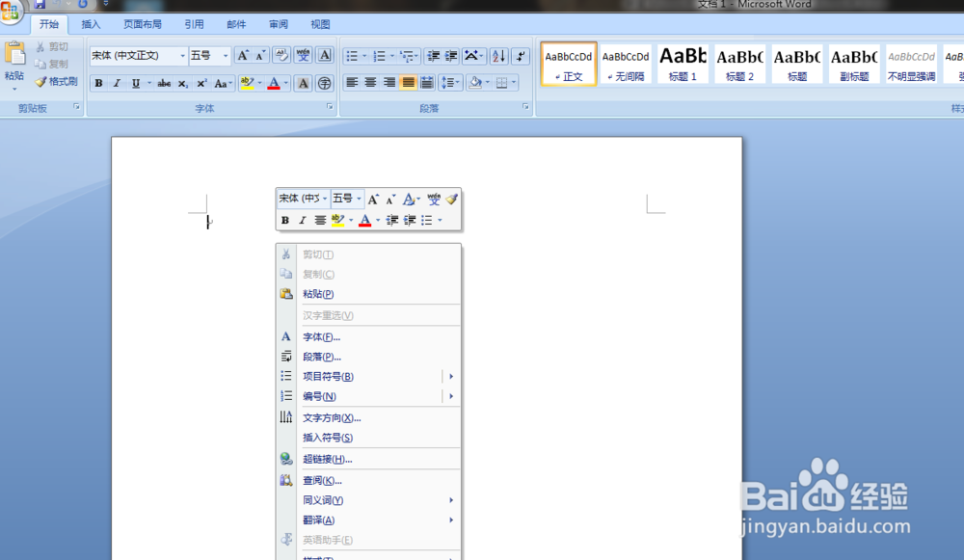Open the Line Spacing dropdown
This screenshot has width=964, height=560.
point(450,82)
